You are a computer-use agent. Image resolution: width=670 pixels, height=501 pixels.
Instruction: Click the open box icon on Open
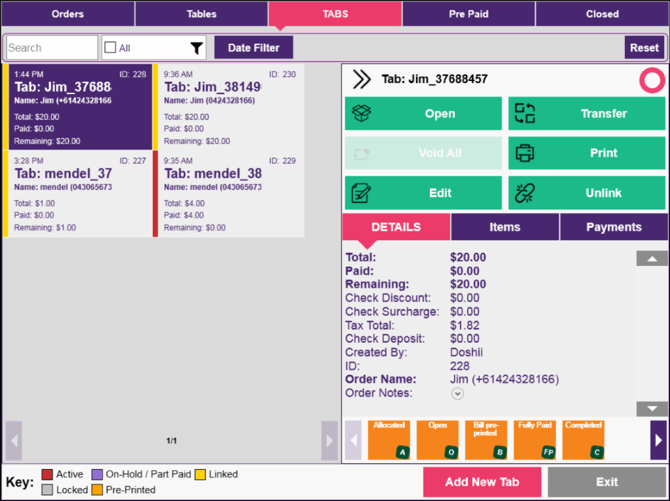click(361, 113)
